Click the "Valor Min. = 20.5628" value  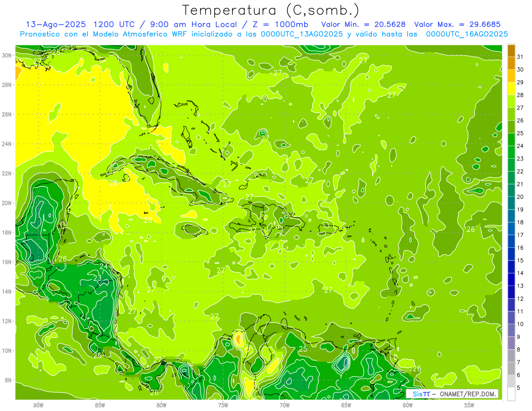[364, 24]
